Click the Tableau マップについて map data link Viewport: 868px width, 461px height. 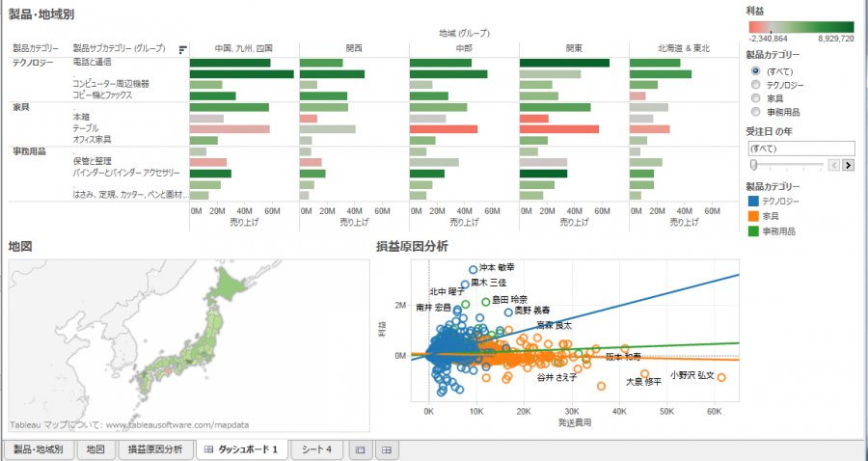click(x=129, y=425)
